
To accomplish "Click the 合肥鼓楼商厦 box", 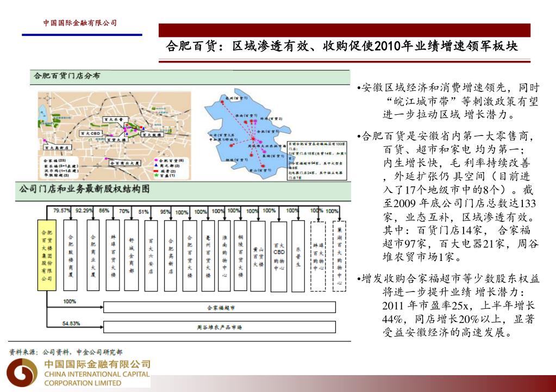I will 71,256.
